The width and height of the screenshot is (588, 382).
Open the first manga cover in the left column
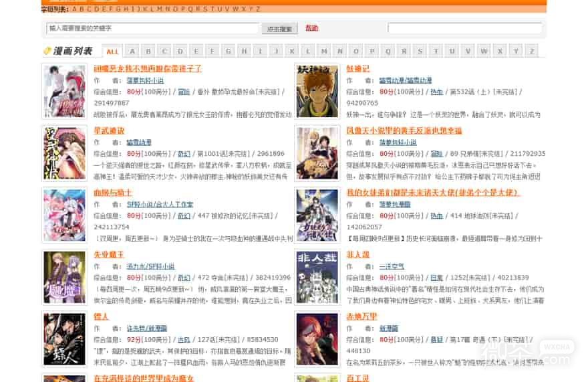(x=65, y=91)
